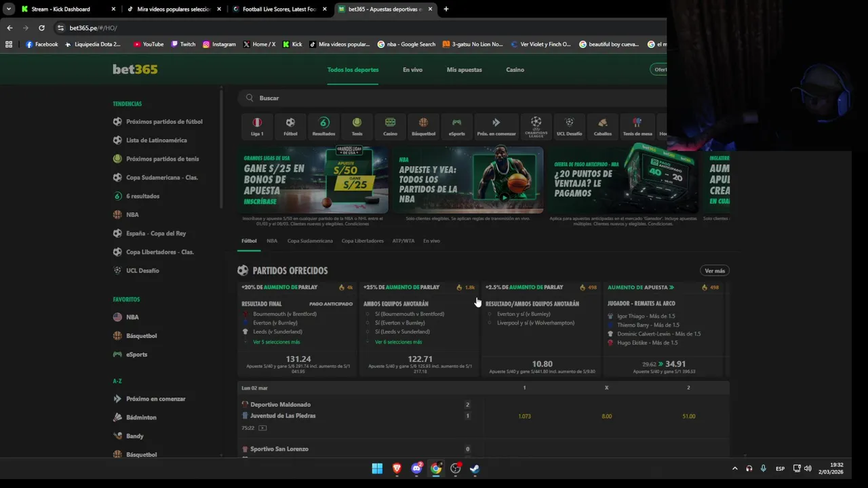The image size is (868, 488).
Task: Open the Casino quick link icon
Action: [390, 126]
